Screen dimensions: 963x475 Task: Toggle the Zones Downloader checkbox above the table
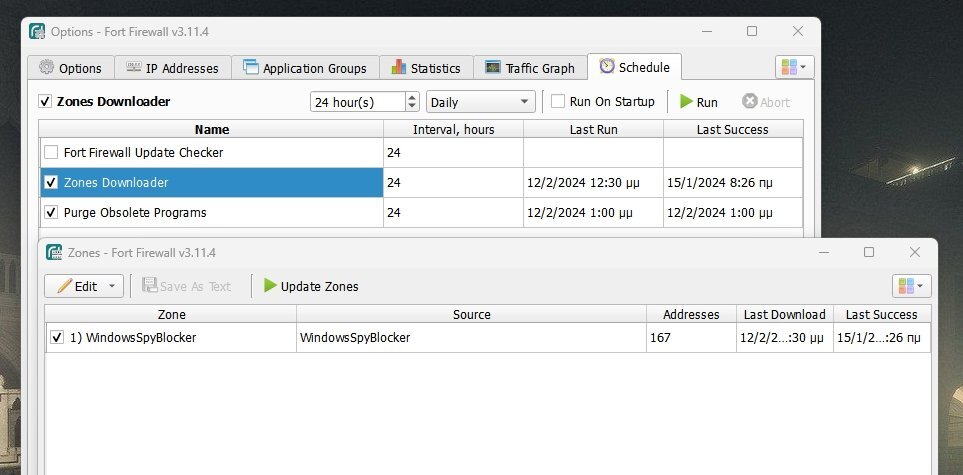pos(45,101)
